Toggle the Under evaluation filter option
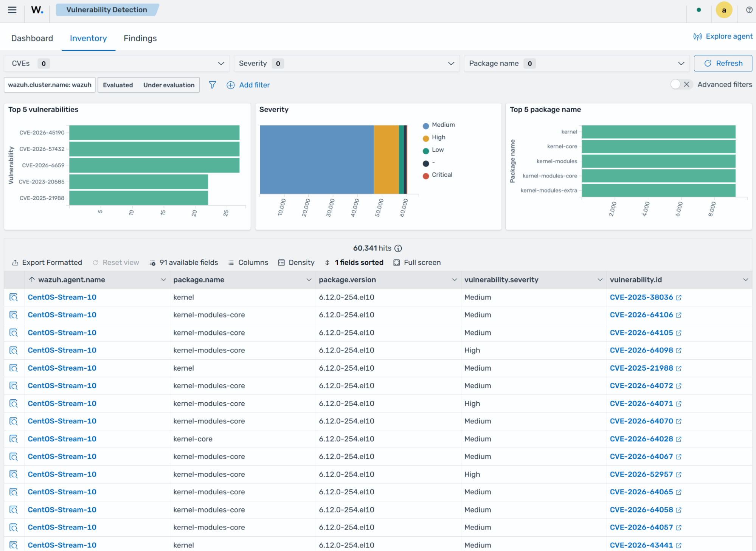The width and height of the screenshot is (756, 551). 169,85
